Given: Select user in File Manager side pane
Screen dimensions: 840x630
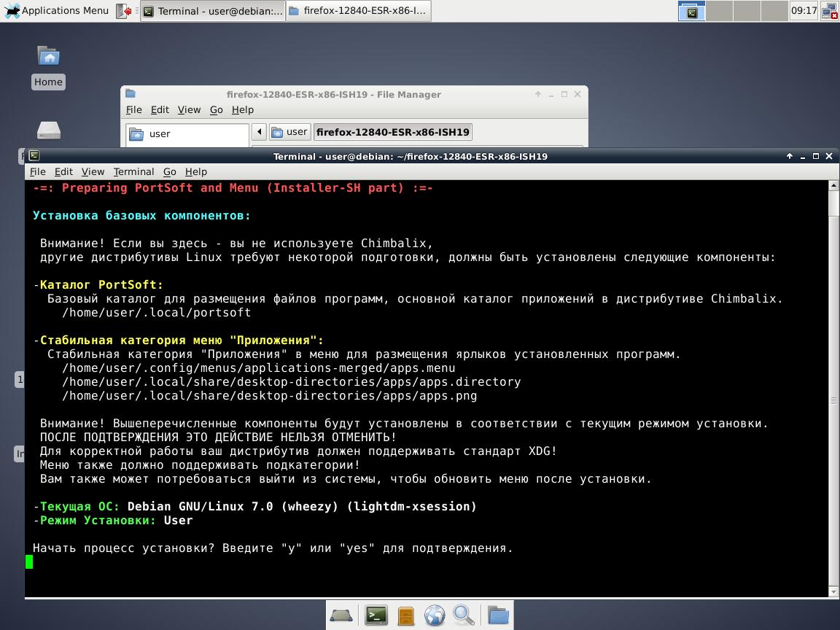Looking at the screenshot, I should point(187,134).
